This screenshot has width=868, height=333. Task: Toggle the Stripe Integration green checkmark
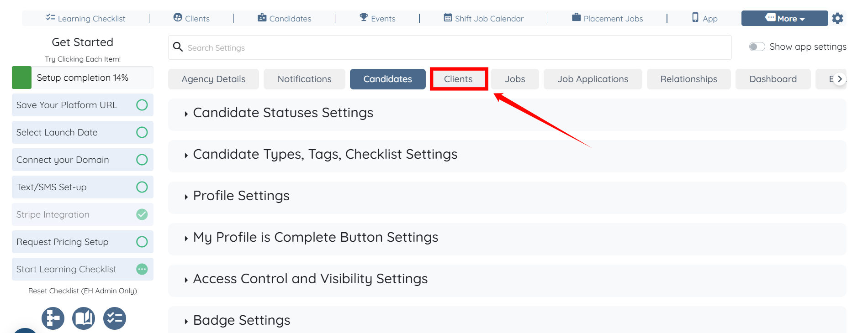tap(142, 214)
